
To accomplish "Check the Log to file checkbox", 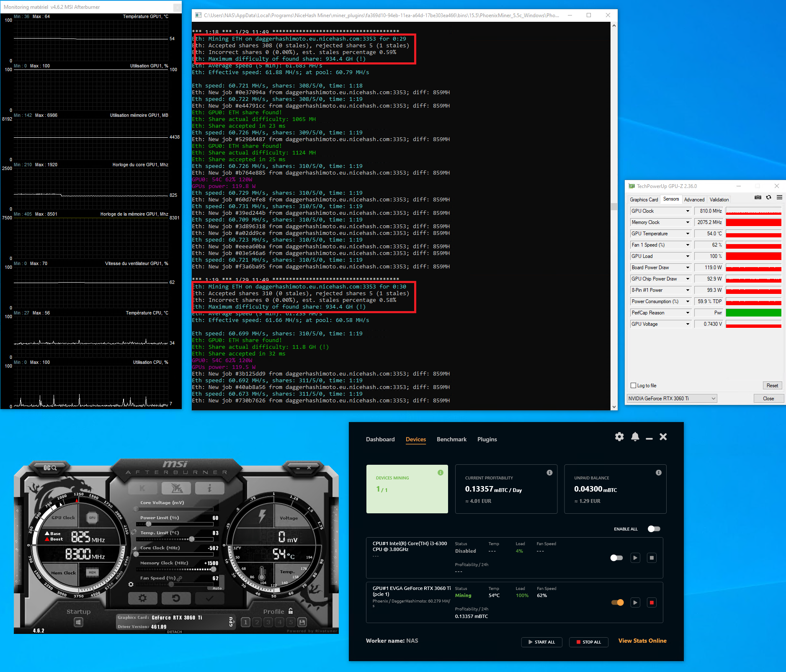I will tap(633, 386).
